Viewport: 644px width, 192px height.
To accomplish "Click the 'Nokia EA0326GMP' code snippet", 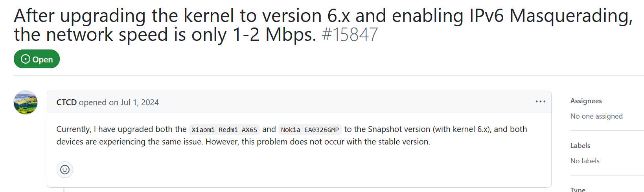I will click(x=310, y=130).
